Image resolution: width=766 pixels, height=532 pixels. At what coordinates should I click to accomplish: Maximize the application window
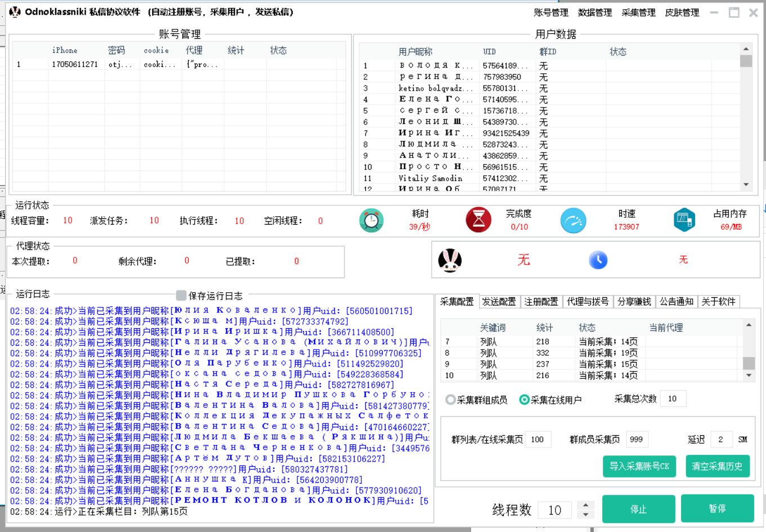(734, 12)
